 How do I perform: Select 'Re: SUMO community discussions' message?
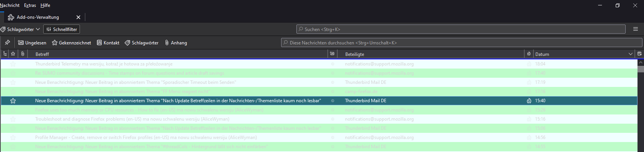click(319, 73)
